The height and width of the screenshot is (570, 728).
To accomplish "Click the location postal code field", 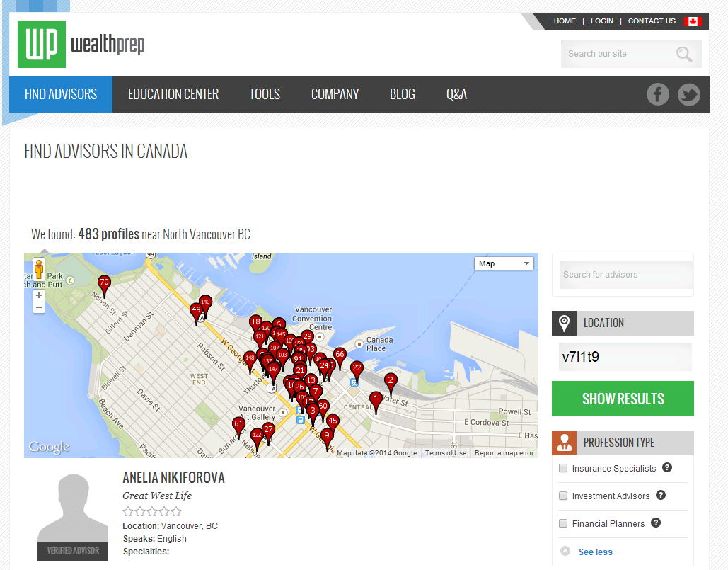I will pyautogui.click(x=622, y=357).
